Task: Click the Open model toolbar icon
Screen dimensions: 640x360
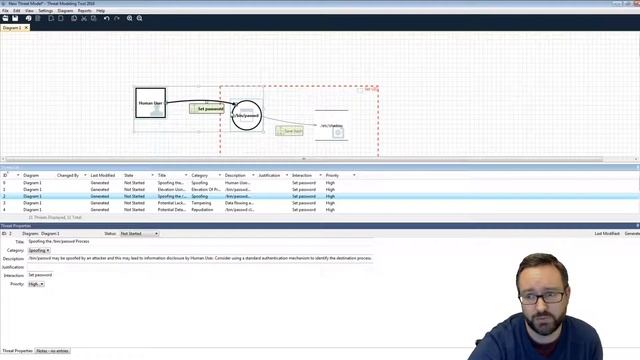Action: click(x=5, y=18)
